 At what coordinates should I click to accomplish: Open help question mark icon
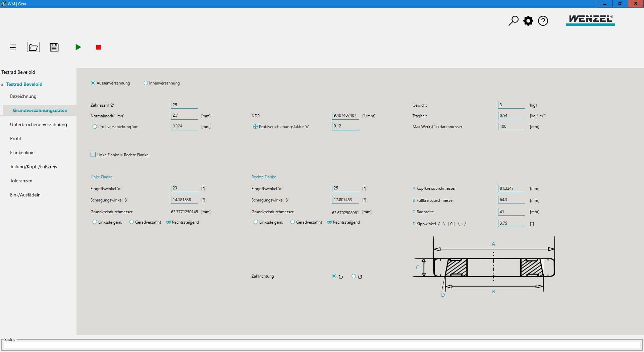[543, 21]
